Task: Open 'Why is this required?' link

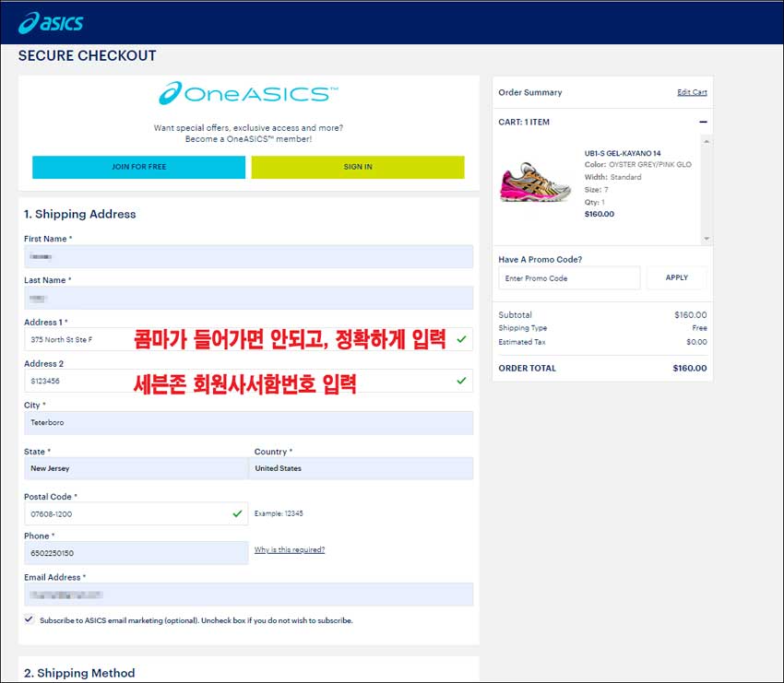Action: [290, 549]
